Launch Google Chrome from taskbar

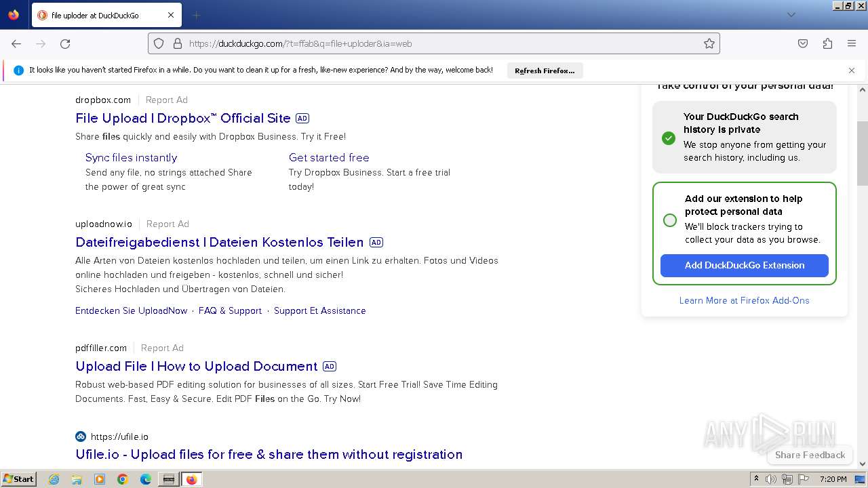tap(123, 479)
